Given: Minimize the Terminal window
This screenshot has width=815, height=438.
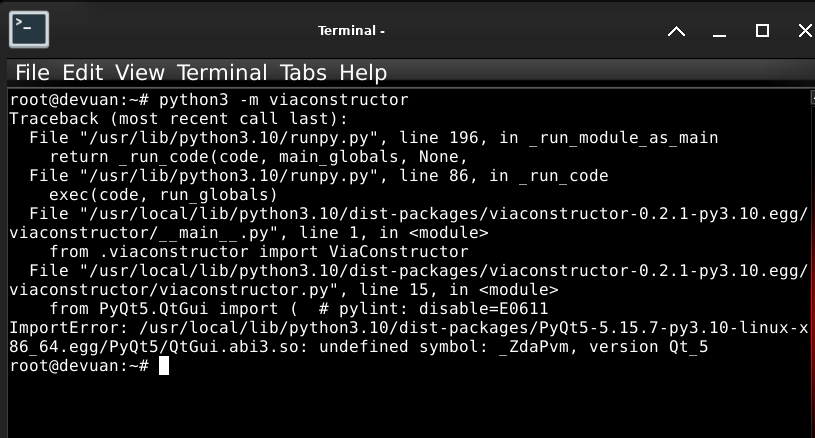Looking at the screenshot, I should pos(719,32).
